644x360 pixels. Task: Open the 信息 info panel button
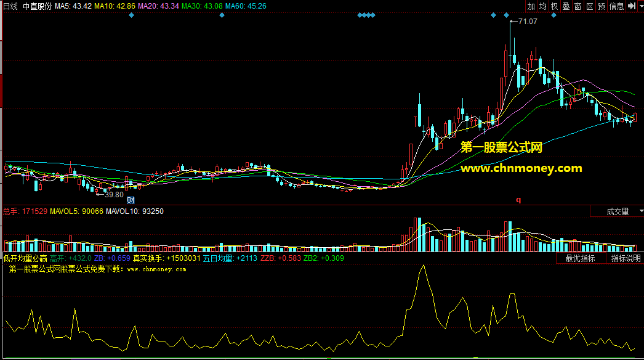point(616,6)
